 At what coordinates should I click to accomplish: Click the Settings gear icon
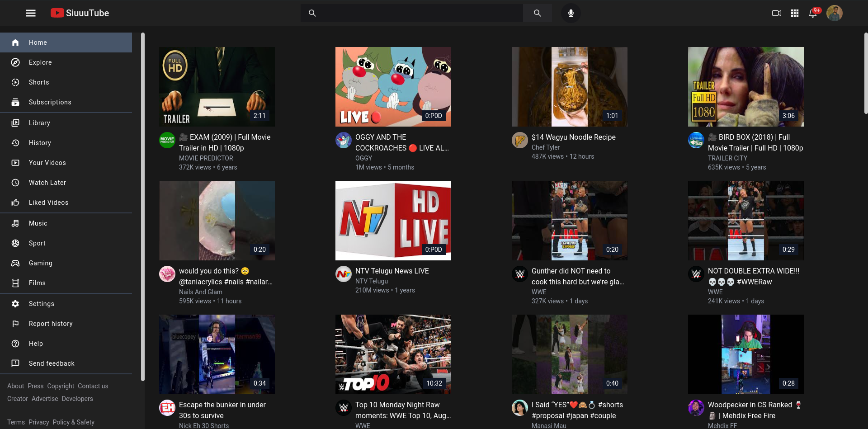pyautogui.click(x=15, y=304)
